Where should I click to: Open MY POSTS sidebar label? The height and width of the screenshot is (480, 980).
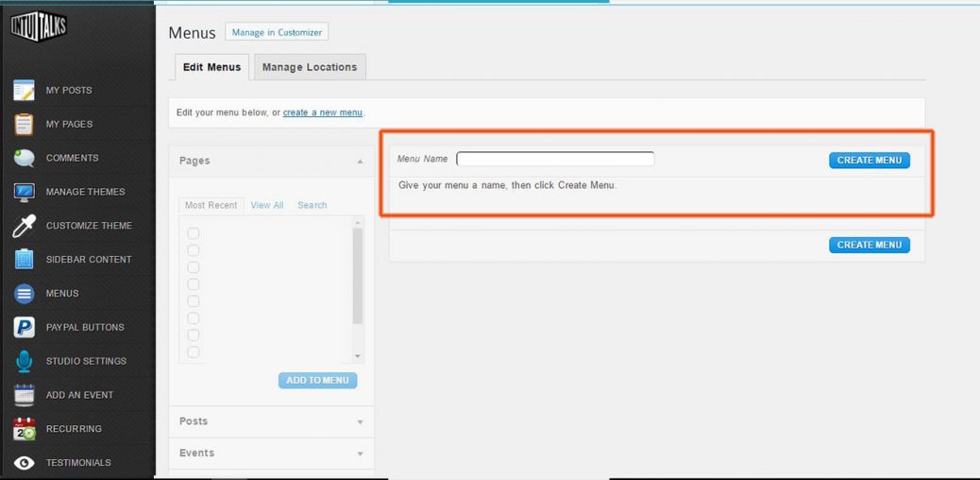coord(69,90)
